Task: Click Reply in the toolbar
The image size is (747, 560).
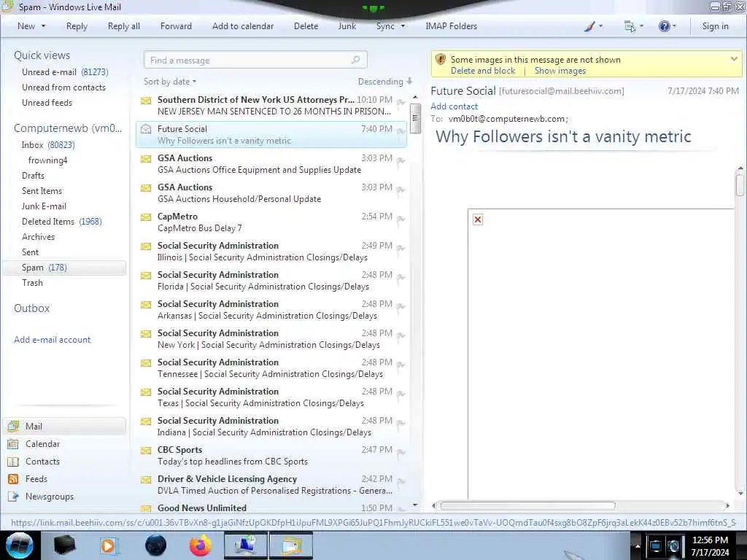Action: point(77,26)
